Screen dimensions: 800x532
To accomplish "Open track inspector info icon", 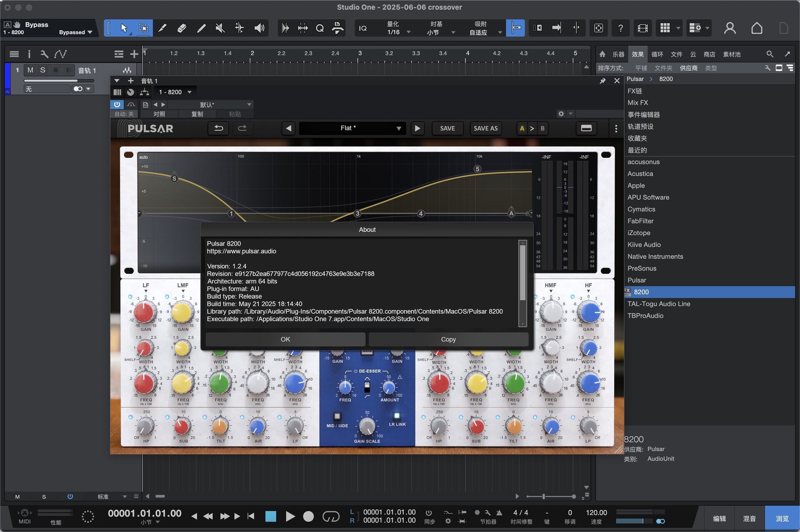I will (x=29, y=54).
